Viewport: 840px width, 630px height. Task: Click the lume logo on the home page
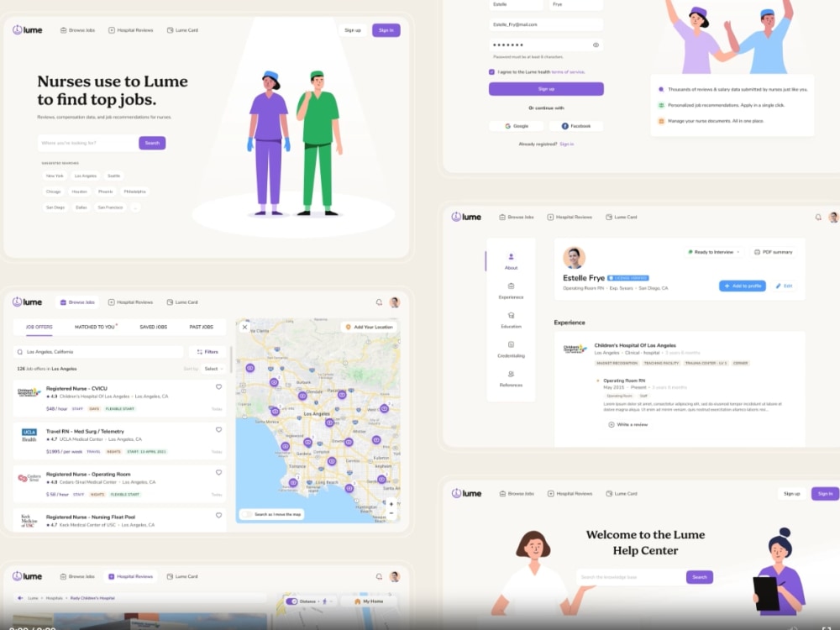pyautogui.click(x=28, y=30)
